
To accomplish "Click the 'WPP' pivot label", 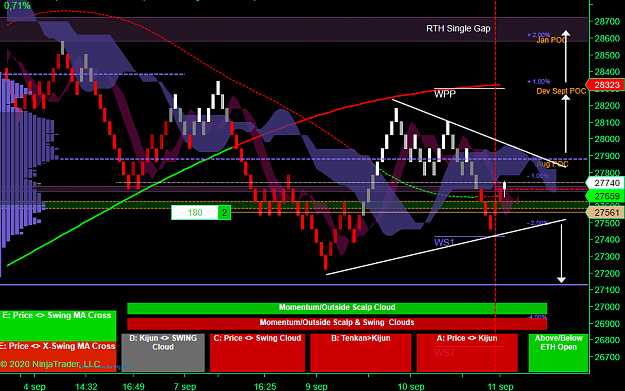I will point(444,94).
